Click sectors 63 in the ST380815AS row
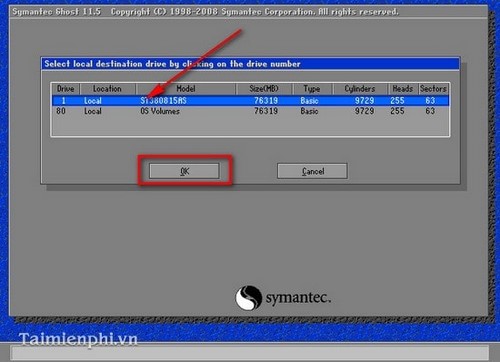 430,101
